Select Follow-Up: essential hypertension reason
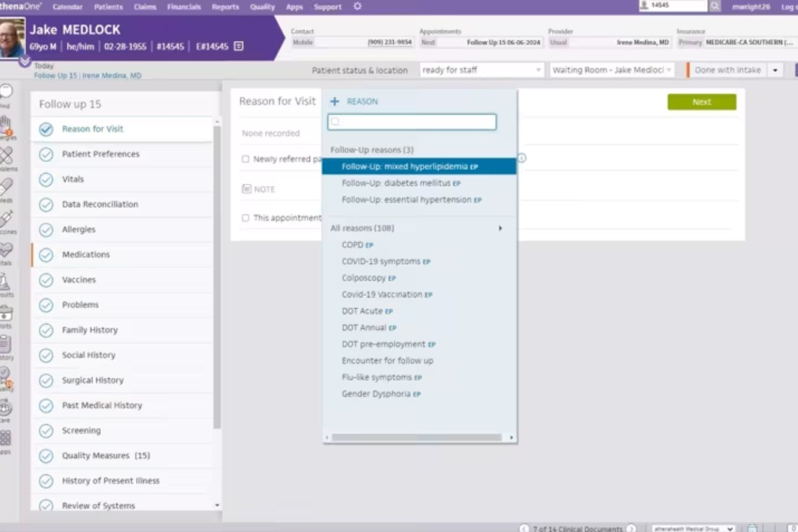This screenshot has height=532, width=798. pyautogui.click(x=411, y=200)
